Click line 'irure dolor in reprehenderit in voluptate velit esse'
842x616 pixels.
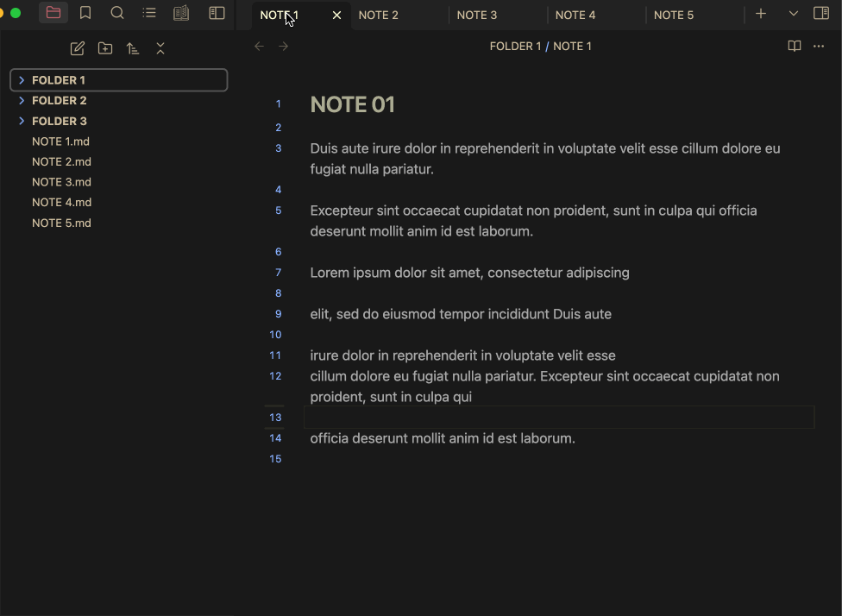[x=463, y=355]
